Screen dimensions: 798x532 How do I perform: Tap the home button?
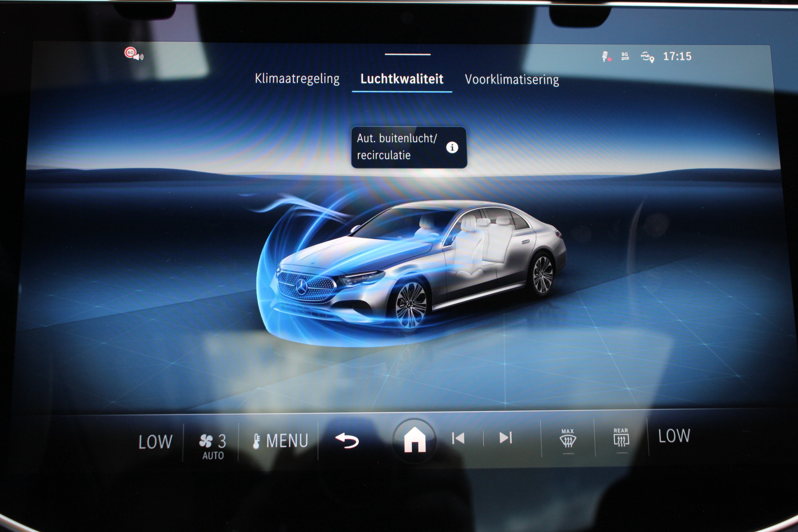[x=415, y=440]
